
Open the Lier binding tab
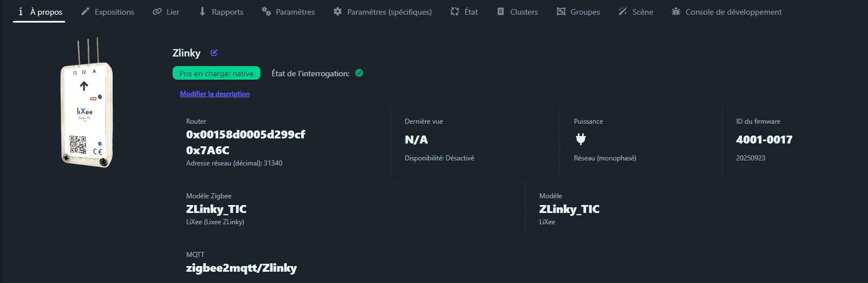coord(166,12)
